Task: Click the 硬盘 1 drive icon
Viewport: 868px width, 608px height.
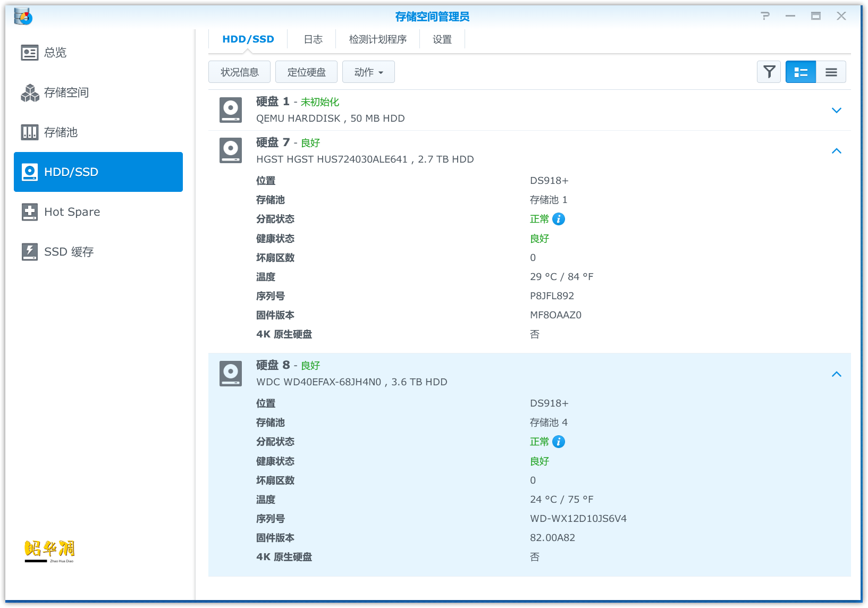Action: [231, 110]
